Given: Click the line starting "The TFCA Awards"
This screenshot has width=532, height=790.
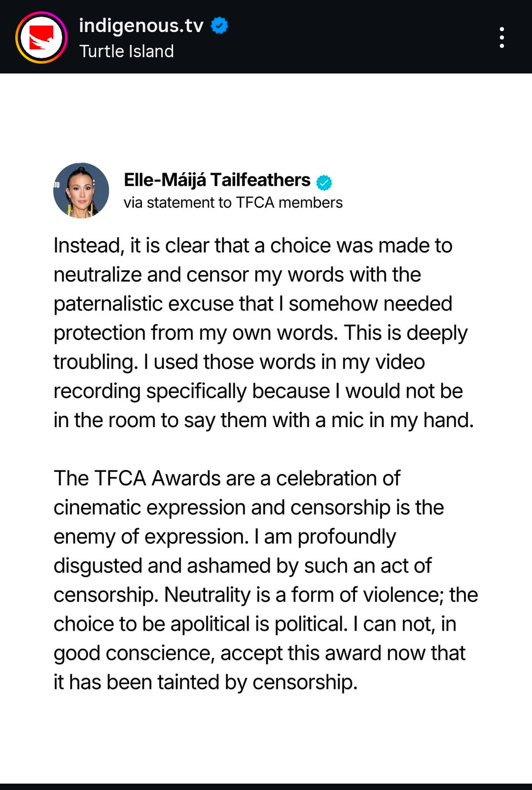Looking at the screenshot, I should coord(227,478).
